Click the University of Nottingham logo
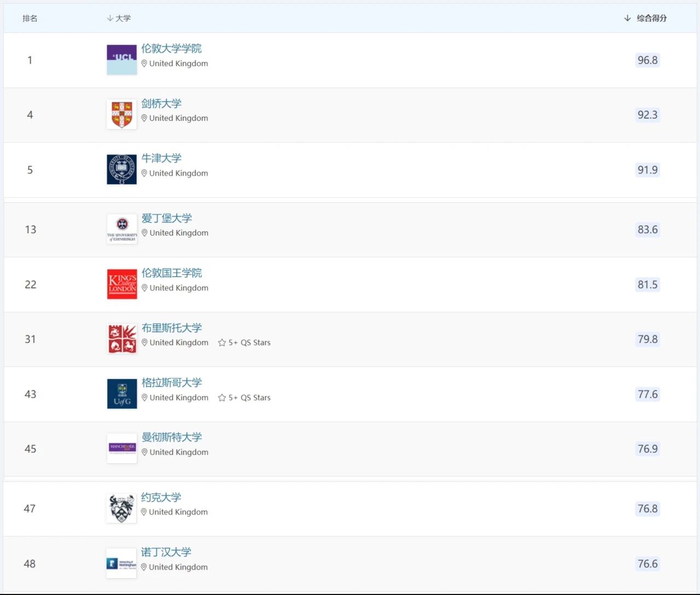Viewport: 700px width, 595px height. pos(121,563)
